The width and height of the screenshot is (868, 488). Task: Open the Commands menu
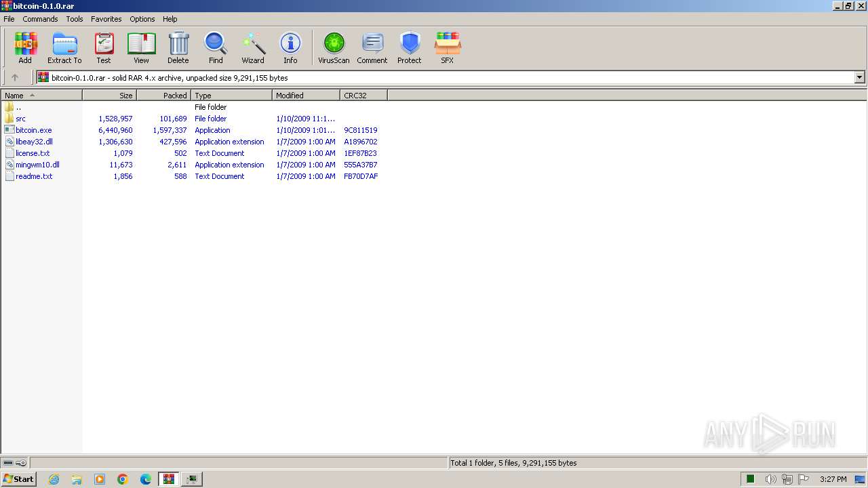(x=40, y=19)
